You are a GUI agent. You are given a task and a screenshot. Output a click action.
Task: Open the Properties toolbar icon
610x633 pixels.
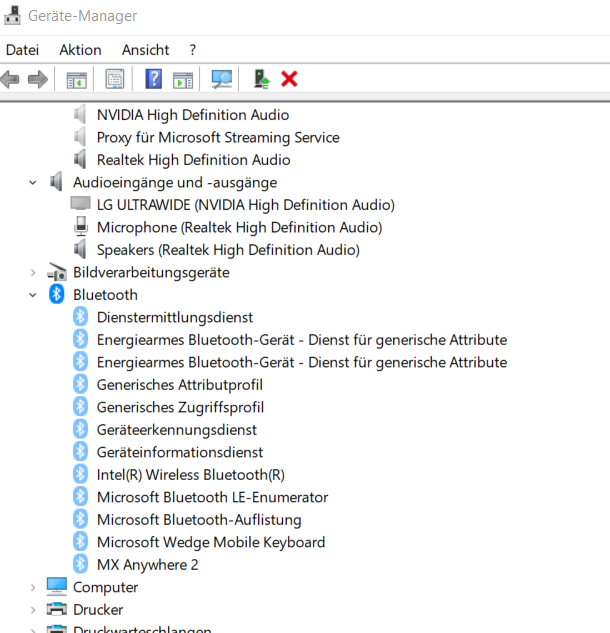click(115, 79)
